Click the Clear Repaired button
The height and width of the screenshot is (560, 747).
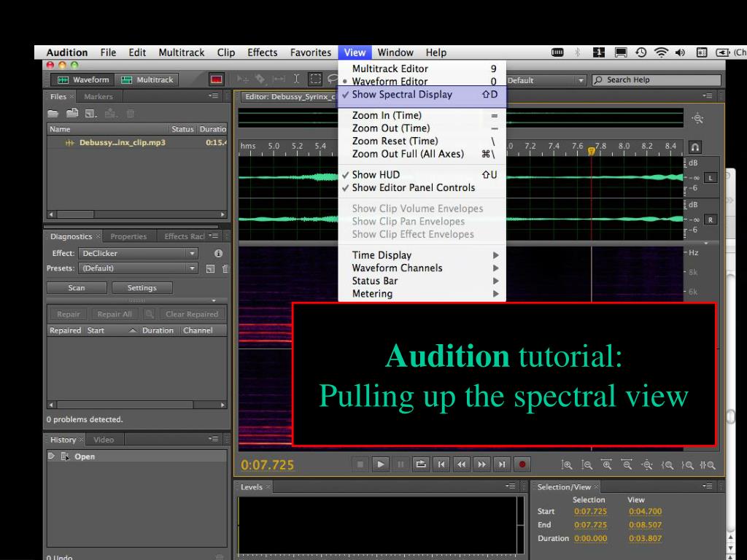(192, 314)
